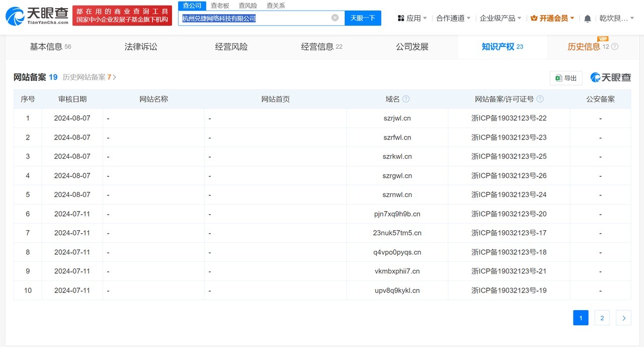This screenshot has height=347, width=644.
Task: Click the crown icon before 开通会员
Action: click(x=533, y=17)
